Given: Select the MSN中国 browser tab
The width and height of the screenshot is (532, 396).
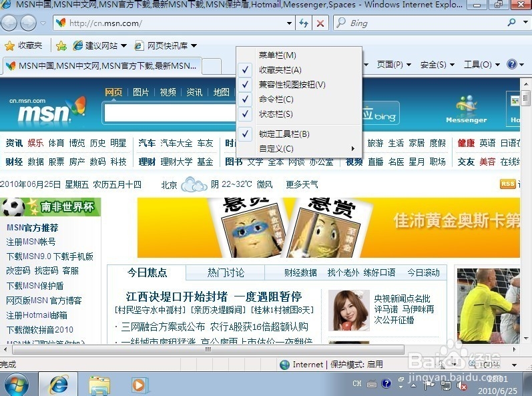Looking at the screenshot, I should (101, 65).
